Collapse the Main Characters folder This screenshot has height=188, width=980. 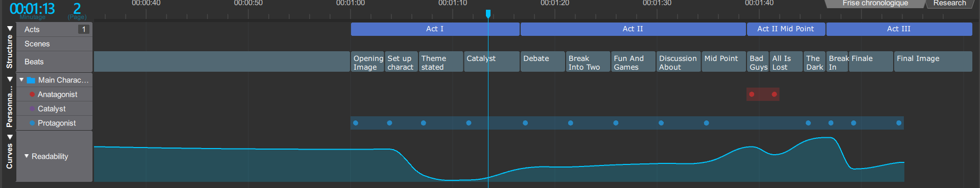(x=21, y=80)
